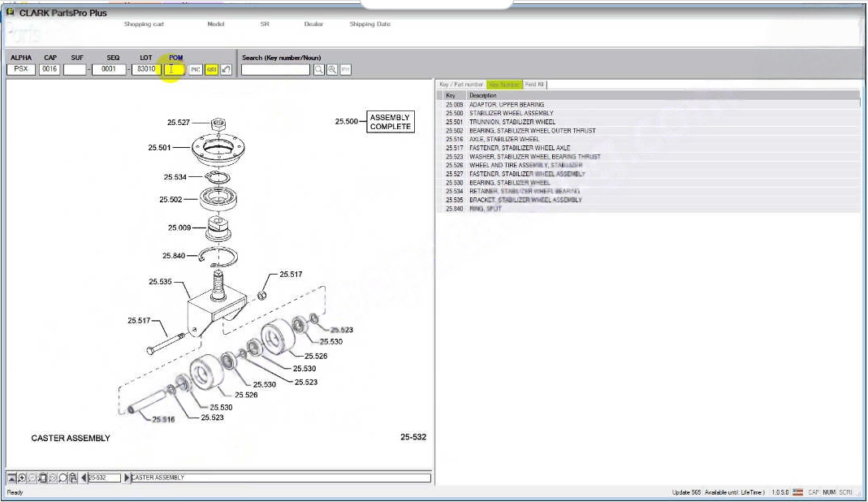868x502 pixels.
Task: Click the Key column header
Action: point(451,96)
